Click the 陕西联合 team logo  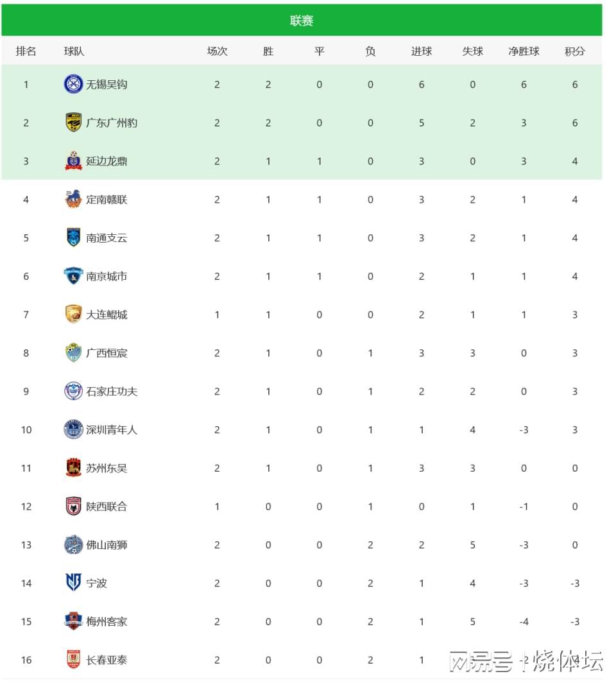74,506
